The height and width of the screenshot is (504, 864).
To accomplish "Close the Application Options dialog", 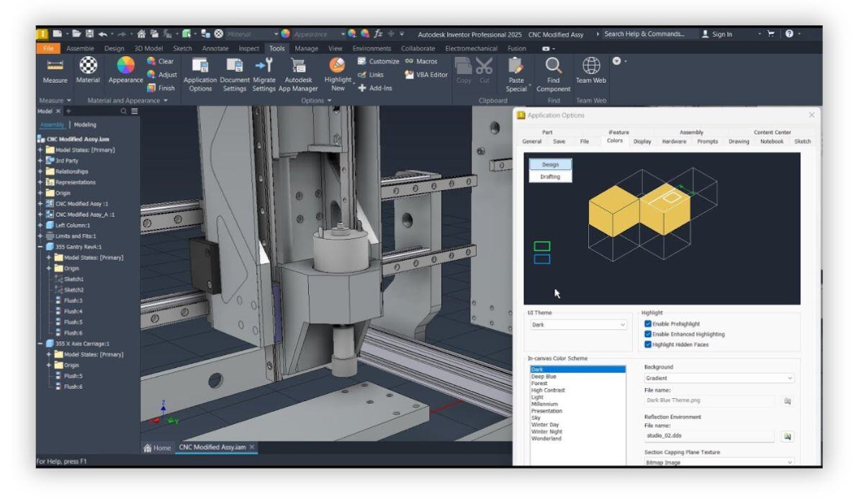I will (x=812, y=115).
